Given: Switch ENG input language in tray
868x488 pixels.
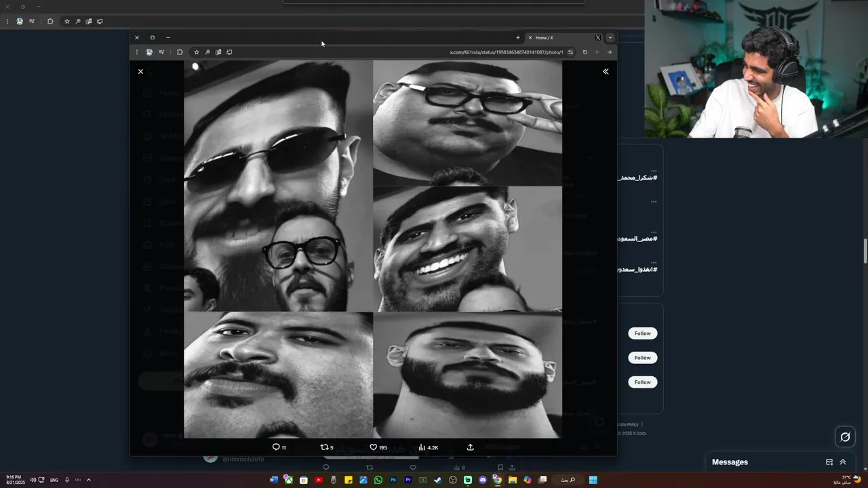Looking at the screenshot, I should click(x=54, y=480).
